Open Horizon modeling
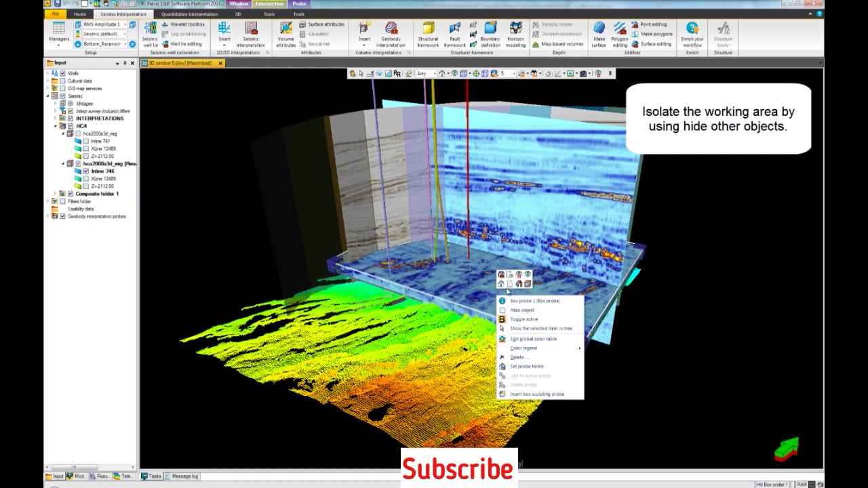Viewport: 868px width, 488px height. coord(515,34)
